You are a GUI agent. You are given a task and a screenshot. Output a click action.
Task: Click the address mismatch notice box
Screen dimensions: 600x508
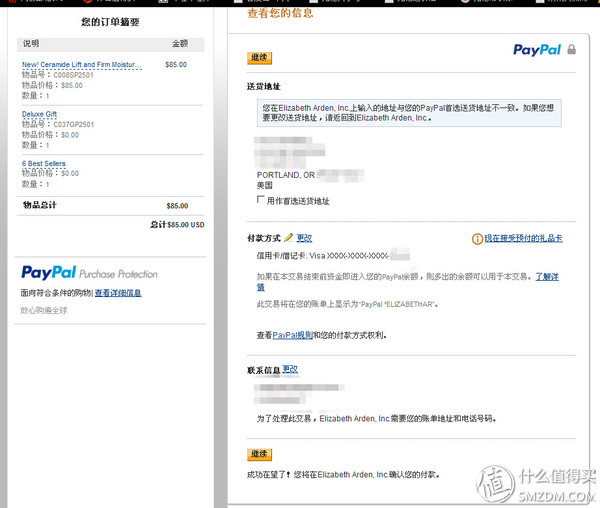coord(409,113)
